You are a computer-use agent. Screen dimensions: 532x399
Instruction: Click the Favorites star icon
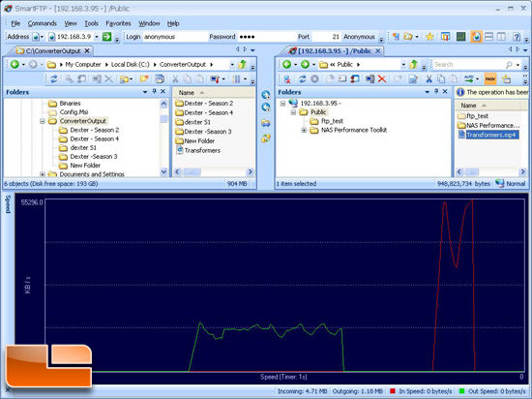click(x=429, y=37)
